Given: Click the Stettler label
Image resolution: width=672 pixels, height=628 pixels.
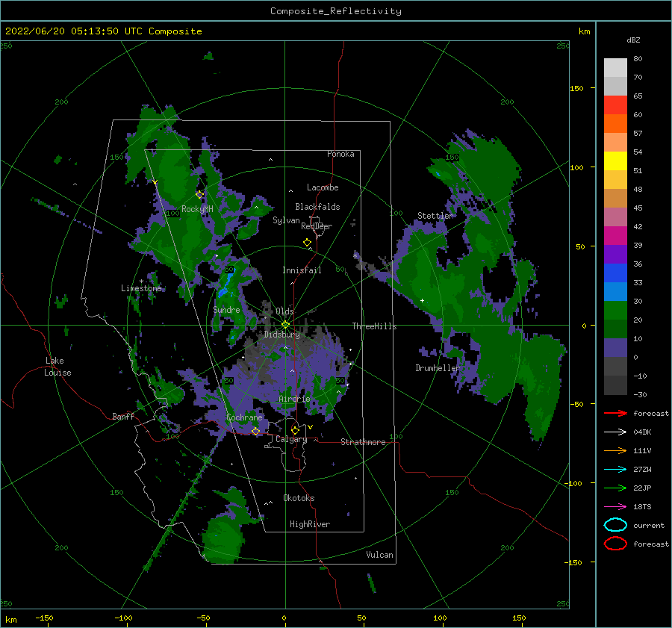Looking at the screenshot, I should pyautogui.click(x=435, y=216).
